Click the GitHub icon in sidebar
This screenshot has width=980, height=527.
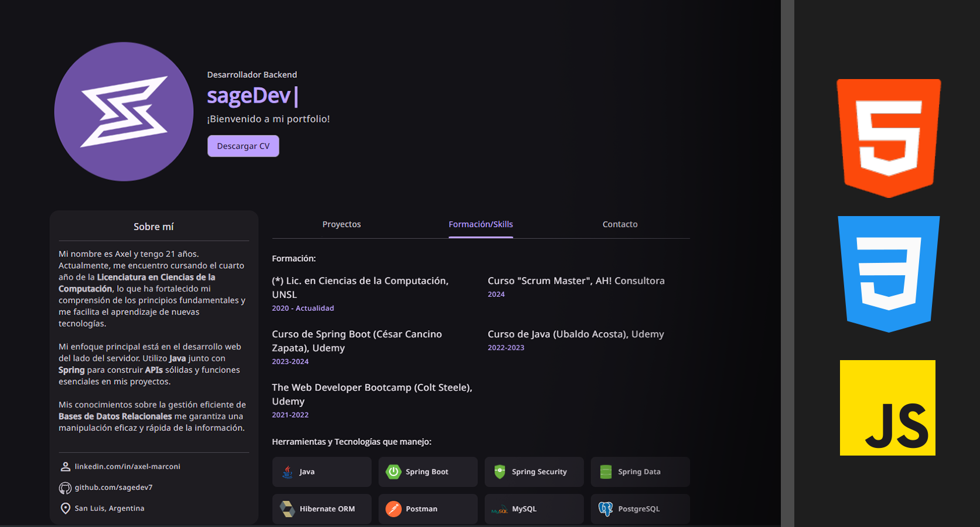coord(65,488)
